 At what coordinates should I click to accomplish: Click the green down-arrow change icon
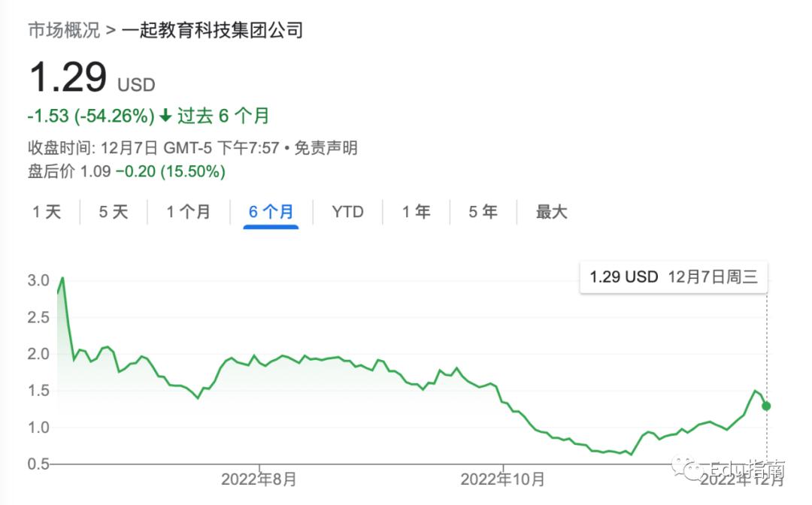click(165, 116)
